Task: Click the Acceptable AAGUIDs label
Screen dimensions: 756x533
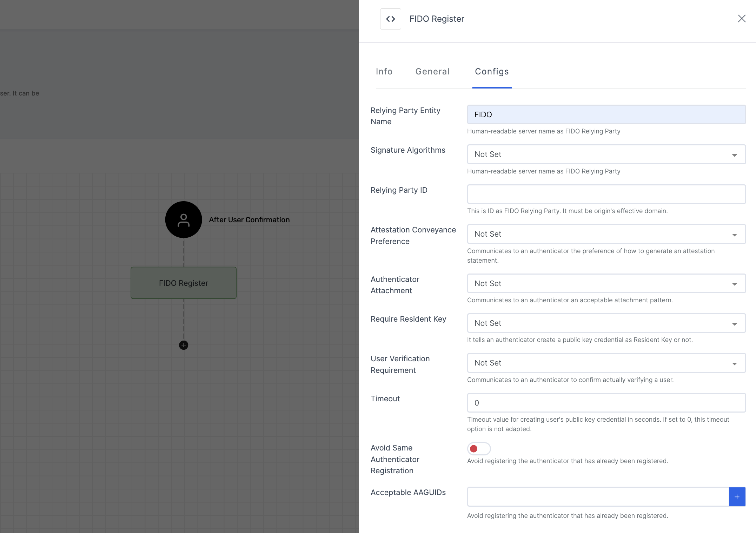Action: click(x=408, y=493)
